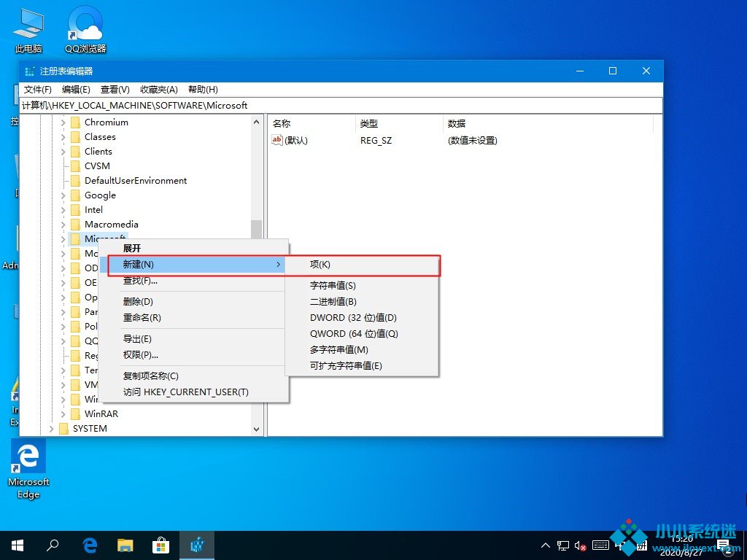Click the Registry Editor taskbar icon
Viewport: 747px width, 560px height.
click(197, 545)
